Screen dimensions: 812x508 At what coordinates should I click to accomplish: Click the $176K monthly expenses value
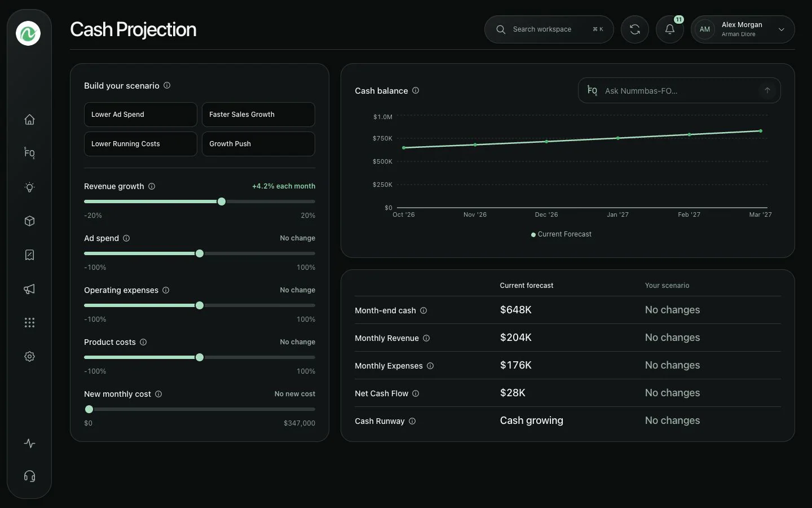point(516,365)
